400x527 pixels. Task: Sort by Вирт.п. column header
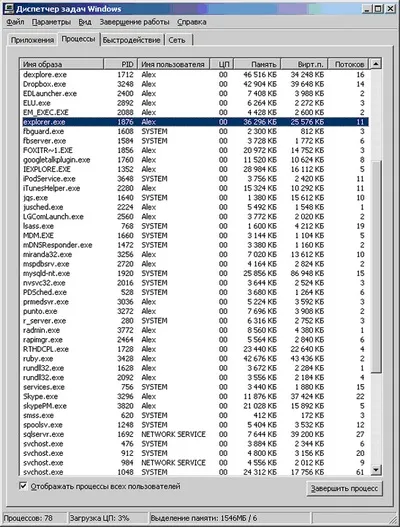(x=304, y=64)
